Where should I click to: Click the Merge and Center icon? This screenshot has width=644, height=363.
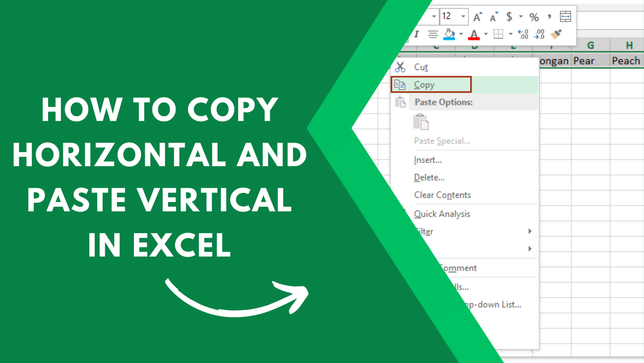(x=565, y=16)
